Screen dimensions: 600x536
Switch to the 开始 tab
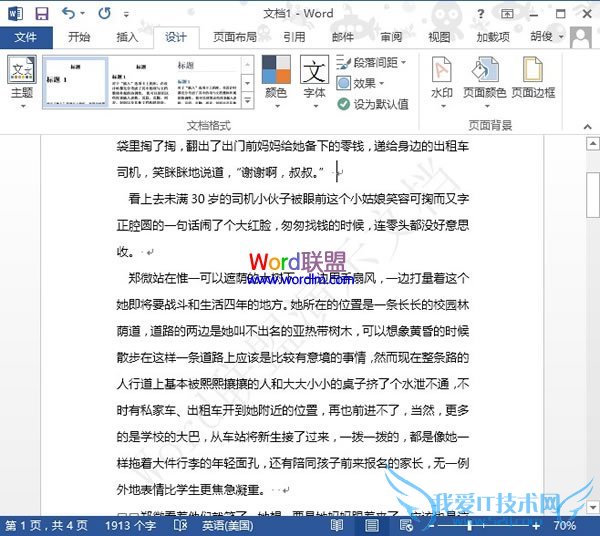79,37
